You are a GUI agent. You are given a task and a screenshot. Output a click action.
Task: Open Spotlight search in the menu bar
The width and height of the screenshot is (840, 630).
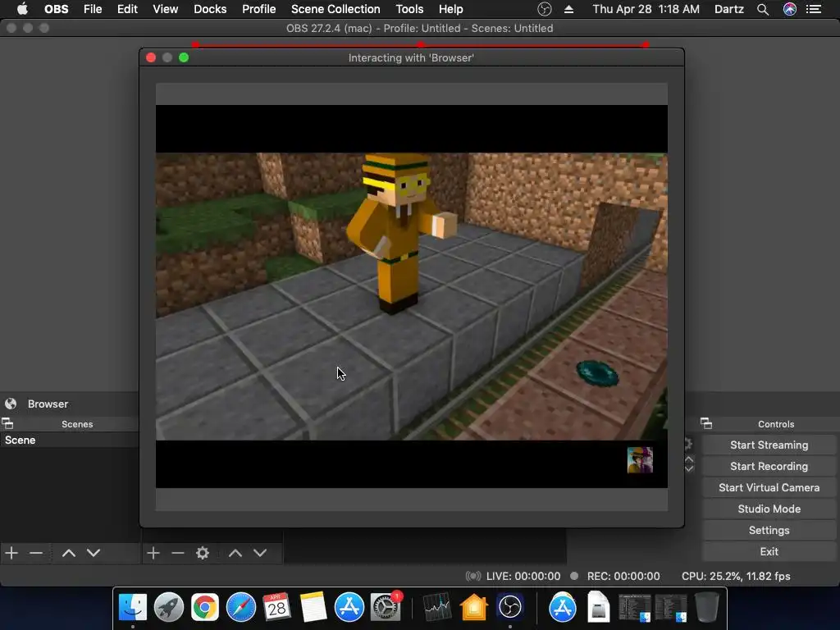763,9
